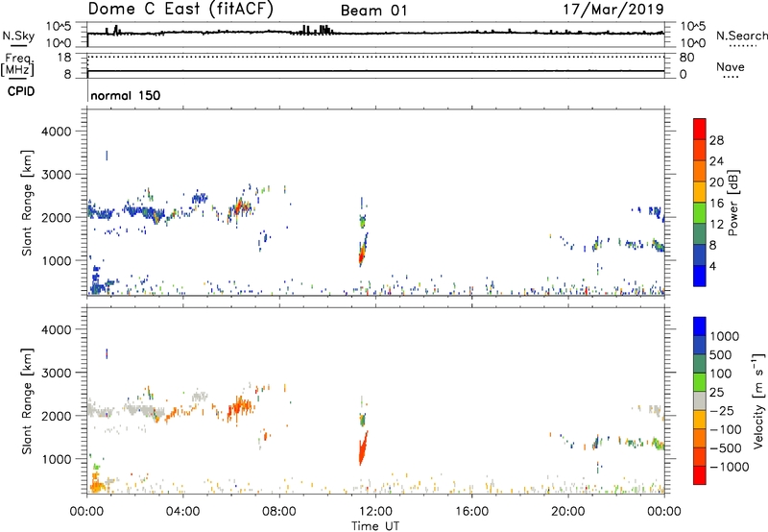Click the '18' frequency axis value
Image resolution: width=768 pixels, height=532 pixels.
point(64,58)
